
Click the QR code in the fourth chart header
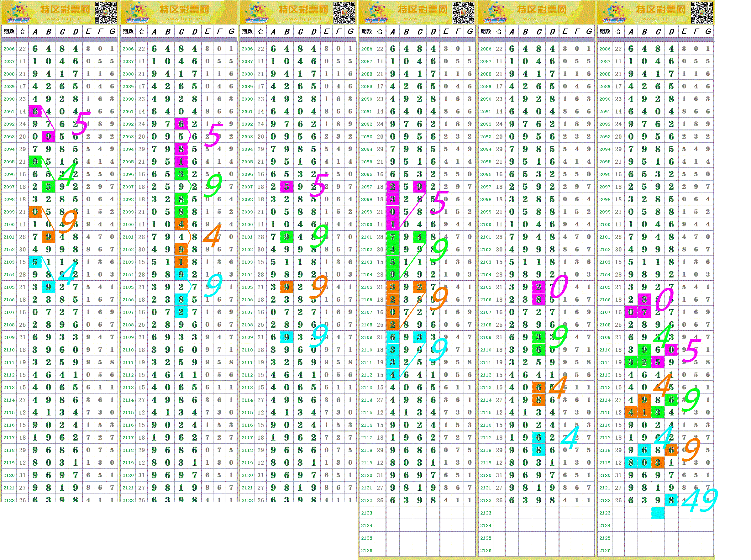[x=464, y=12]
